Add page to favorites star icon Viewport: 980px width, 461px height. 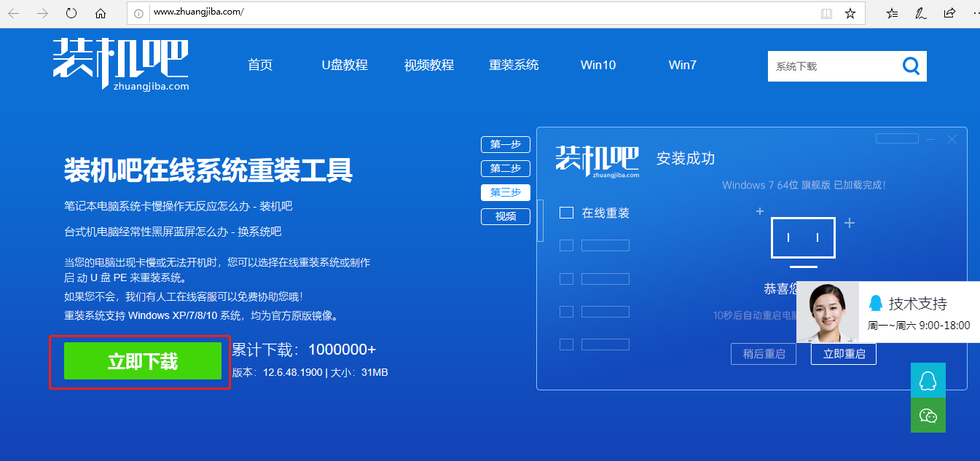pos(850,13)
